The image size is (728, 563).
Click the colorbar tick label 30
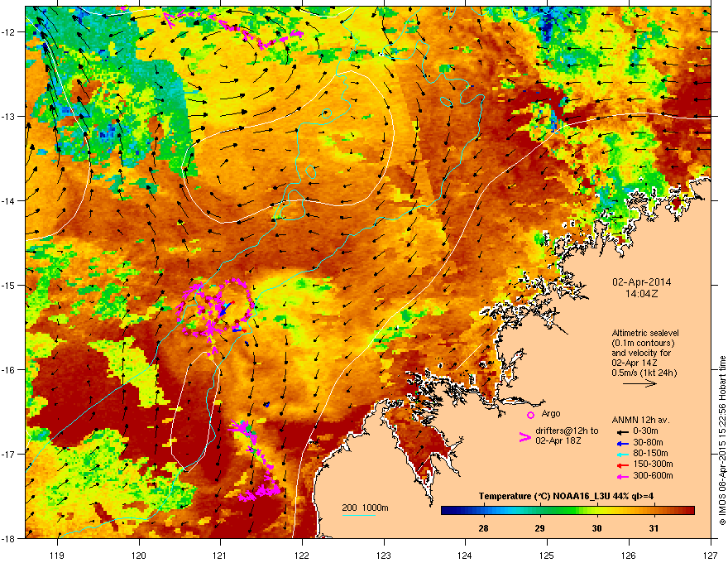click(x=597, y=528)
